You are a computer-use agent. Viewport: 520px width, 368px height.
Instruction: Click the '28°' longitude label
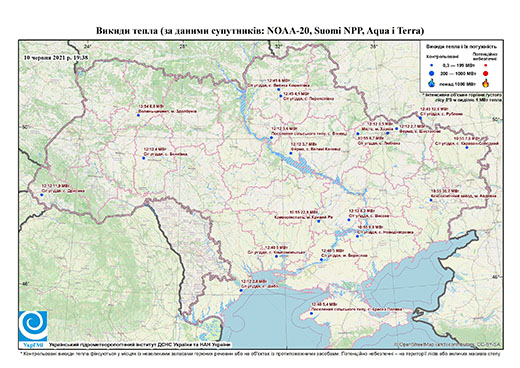point(183,46)
